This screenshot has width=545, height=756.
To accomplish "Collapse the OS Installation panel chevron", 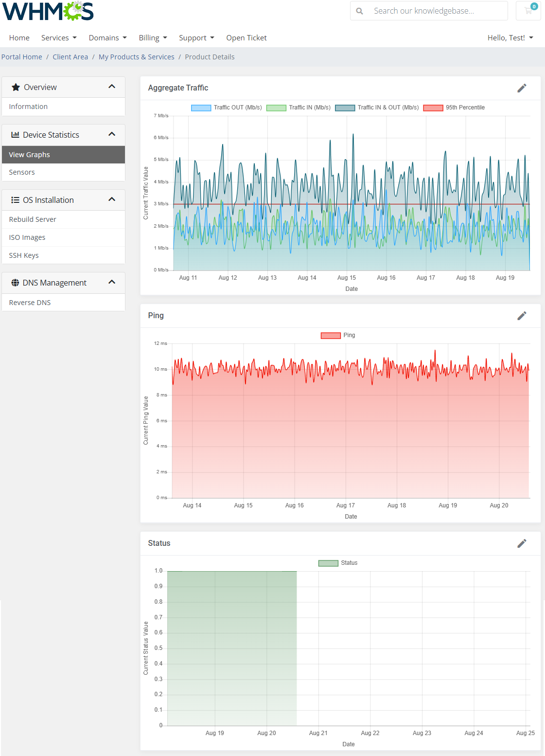I will pyautogui.click(x=112, y=199).
